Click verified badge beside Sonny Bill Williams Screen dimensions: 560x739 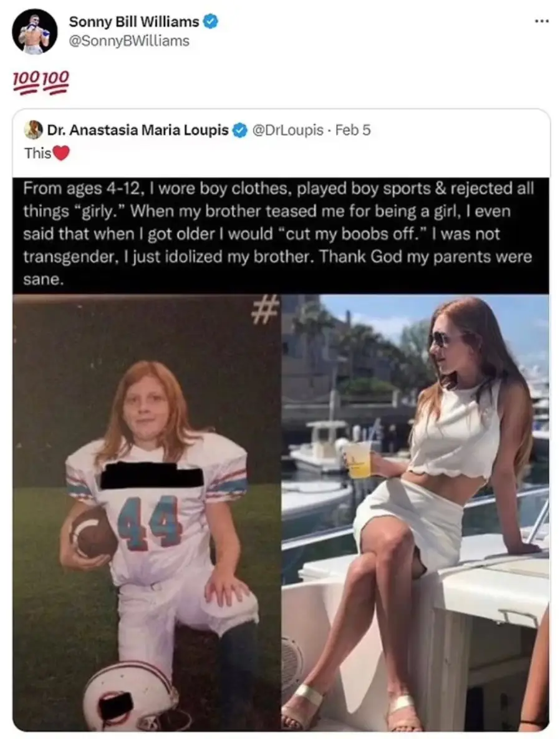click(x=211, y=22)
